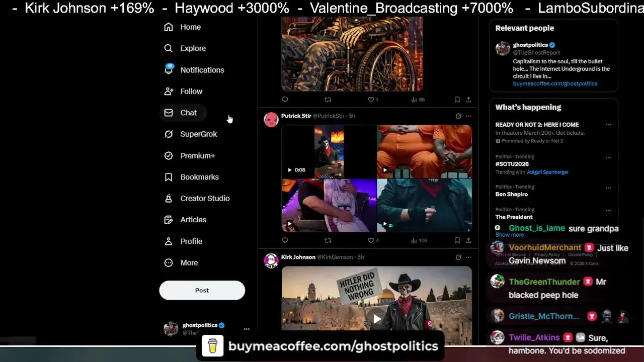Open ghostpolitics in Relevant people
Viewport: 644px width, 362px height.
530,45
